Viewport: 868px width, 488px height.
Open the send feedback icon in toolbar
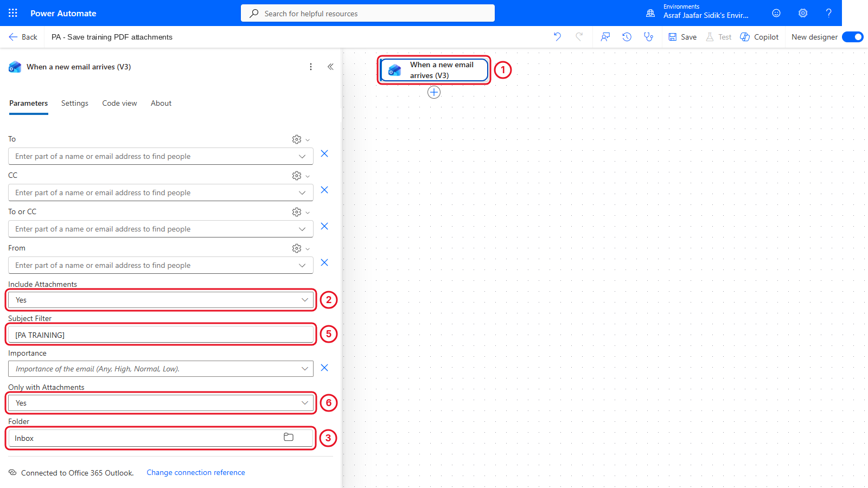tap(605, 37)
